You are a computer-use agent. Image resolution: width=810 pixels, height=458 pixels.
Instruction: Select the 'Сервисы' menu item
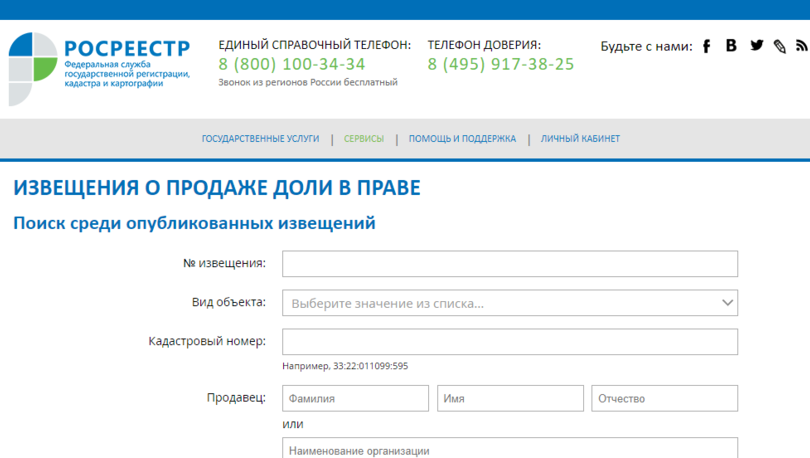(364, 139)
